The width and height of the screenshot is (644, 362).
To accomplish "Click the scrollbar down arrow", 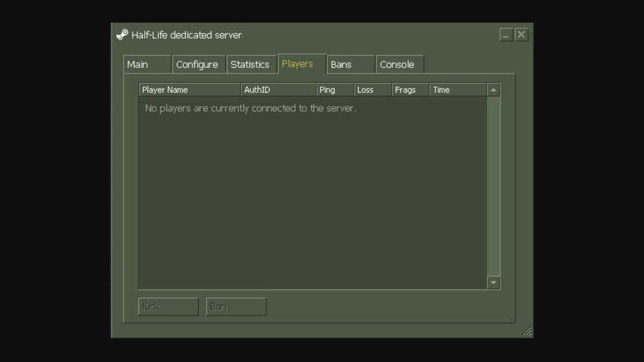I will coord(493,282).
